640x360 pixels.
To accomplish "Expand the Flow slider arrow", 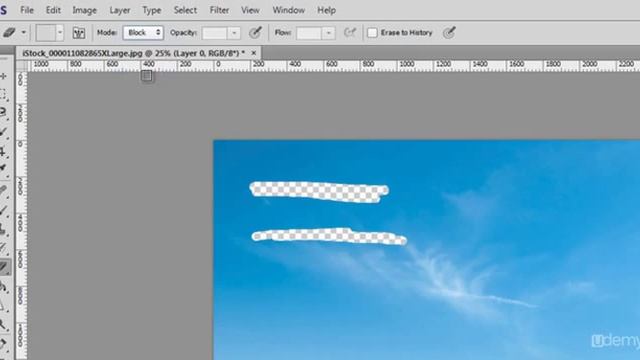I will [328, 33].
